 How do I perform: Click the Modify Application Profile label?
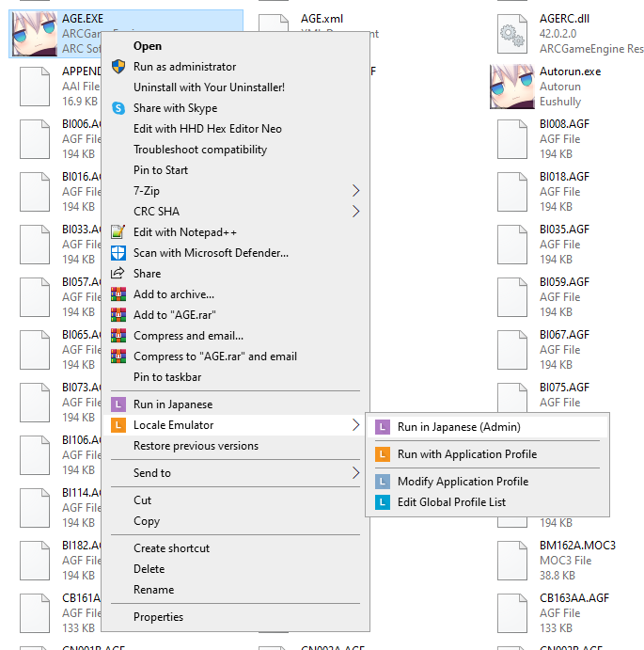(x=463, y=482)
